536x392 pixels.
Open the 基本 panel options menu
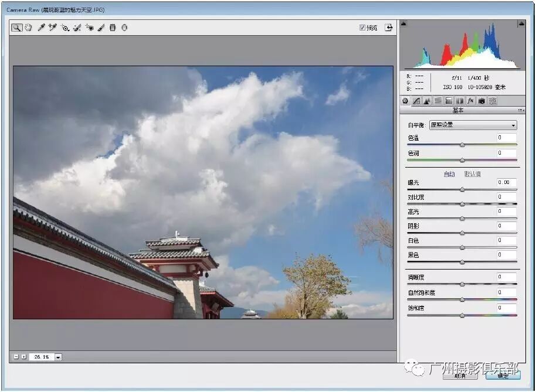(x=521, y=110)
